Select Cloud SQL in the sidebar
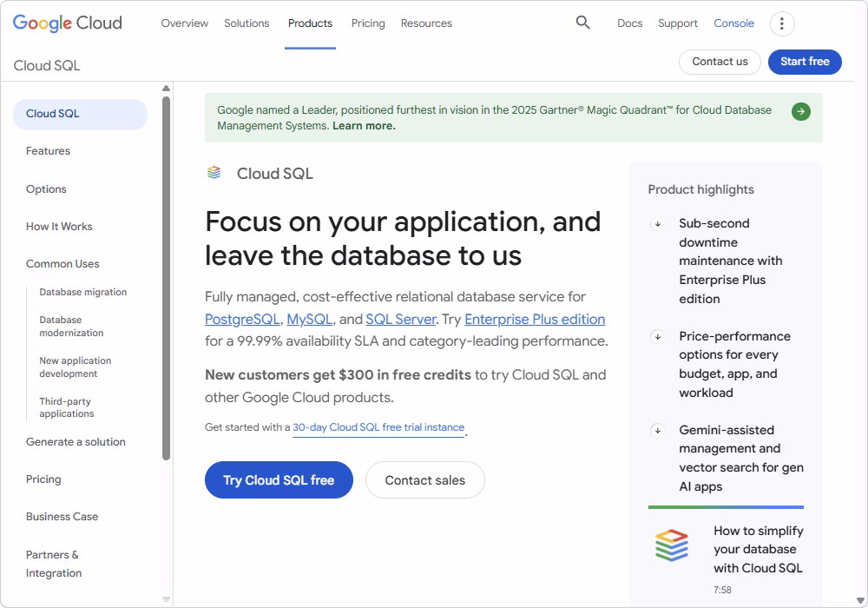This screenshot has height=608, width=868. (80, 114)
